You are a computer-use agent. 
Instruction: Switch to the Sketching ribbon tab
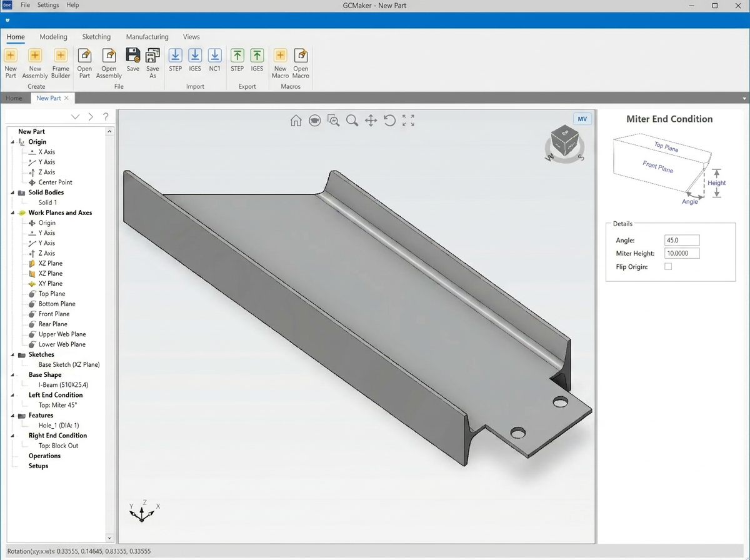click(x=96, y=37)
